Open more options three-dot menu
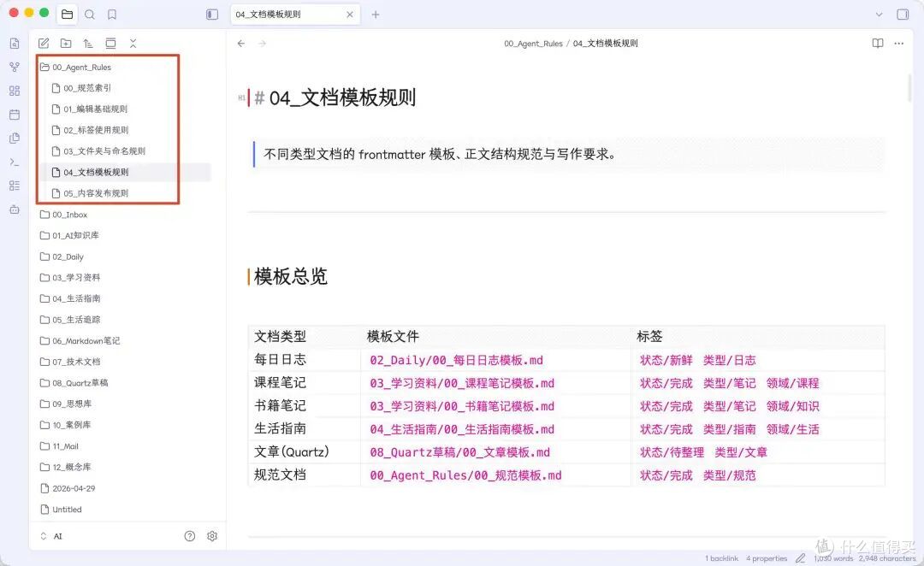Screen dimensions: 924x566 (x=898, y=43)
